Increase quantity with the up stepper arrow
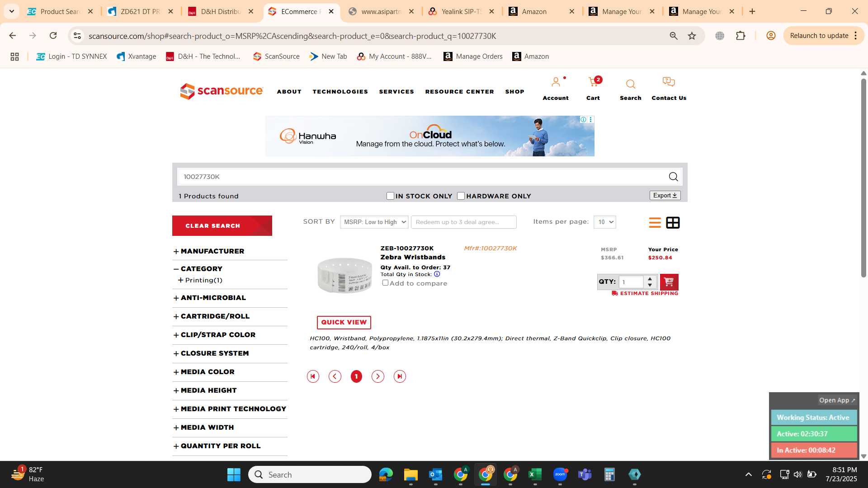 [x=650, y=279]
